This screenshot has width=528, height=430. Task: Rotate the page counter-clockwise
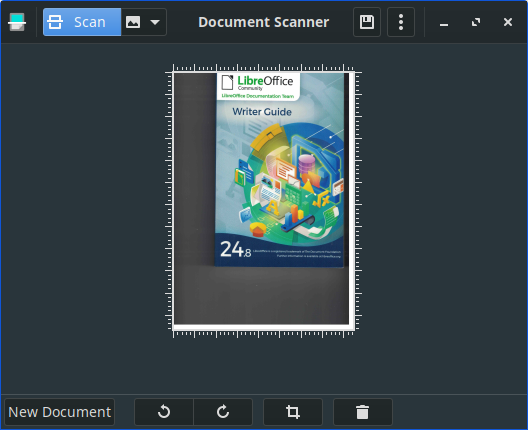point(164,412)
